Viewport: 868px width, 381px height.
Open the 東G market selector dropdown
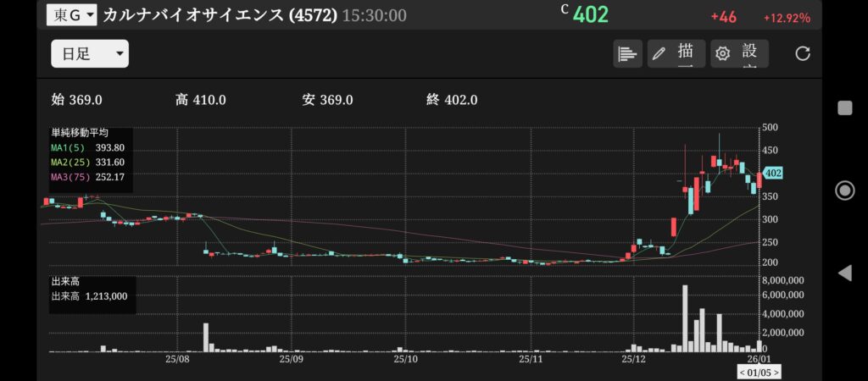72,15
